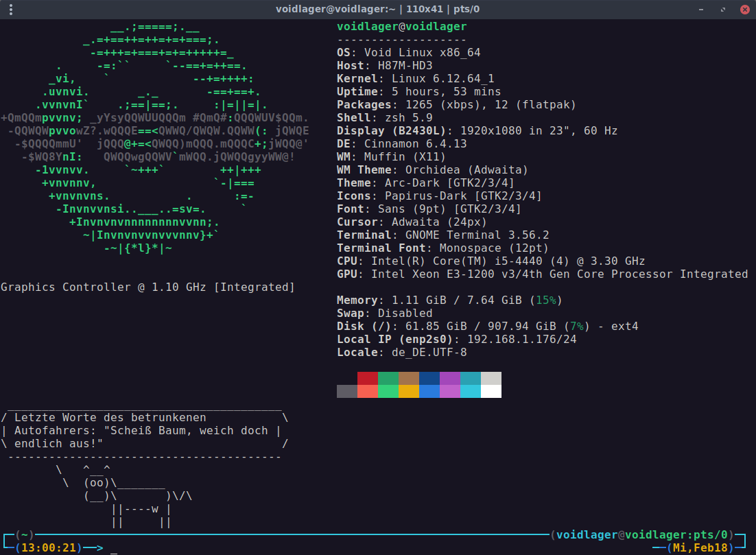Click the pure white color block
Screen dimensions: 756x555
pos(491,391)
